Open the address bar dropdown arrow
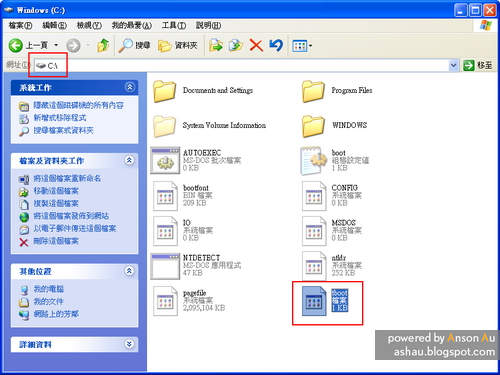500x375 pixels. coord(453,65)
